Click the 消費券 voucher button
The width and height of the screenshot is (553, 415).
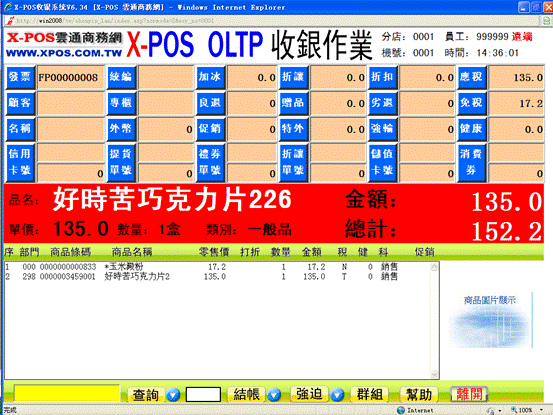click(472, 163)
